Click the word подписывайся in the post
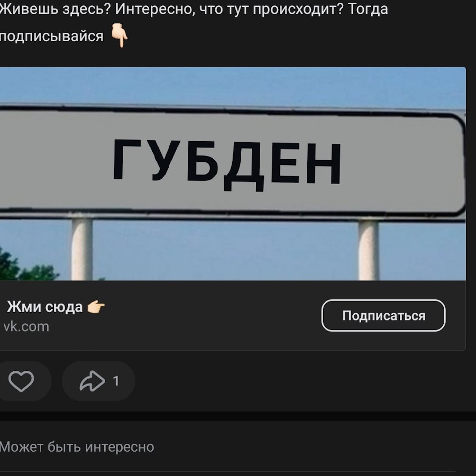The image size is (476, 476). tap(52, 36)
